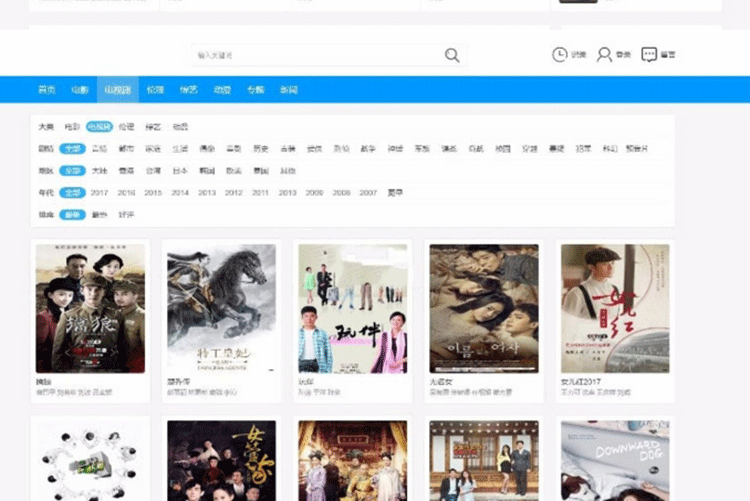Select the highlighted 电视剧 navigation tab
Viewport: 750px width, 501px height.
[x=118, y=89]
